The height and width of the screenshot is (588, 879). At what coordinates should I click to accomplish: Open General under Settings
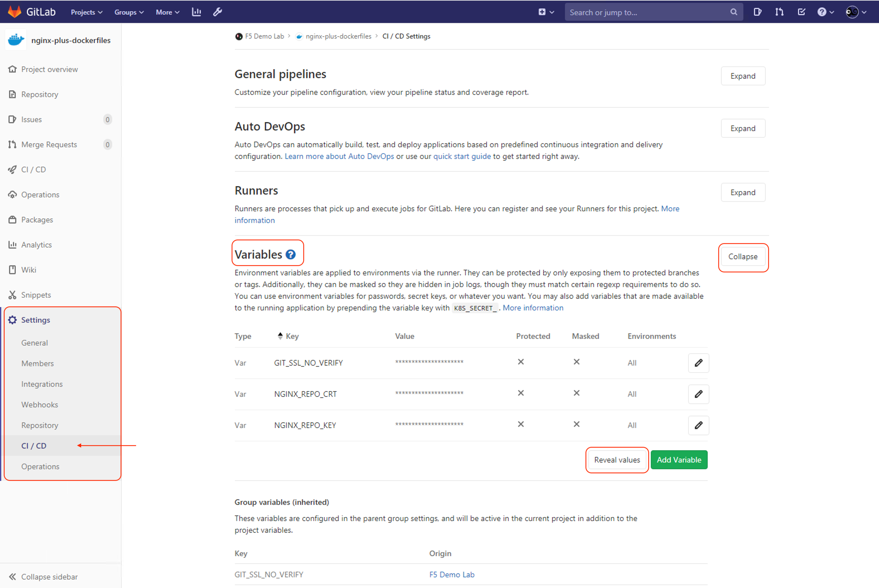tap(35, 343)
